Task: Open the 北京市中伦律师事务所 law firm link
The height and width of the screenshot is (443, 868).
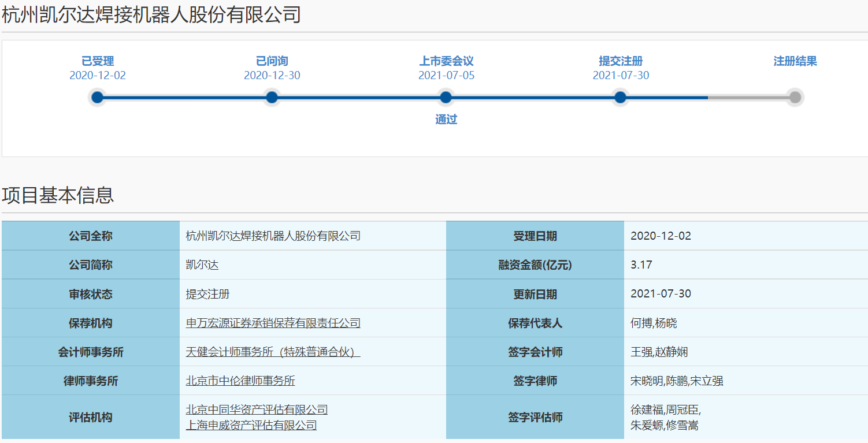Action: pyautogui.click(x=240, y=381)
